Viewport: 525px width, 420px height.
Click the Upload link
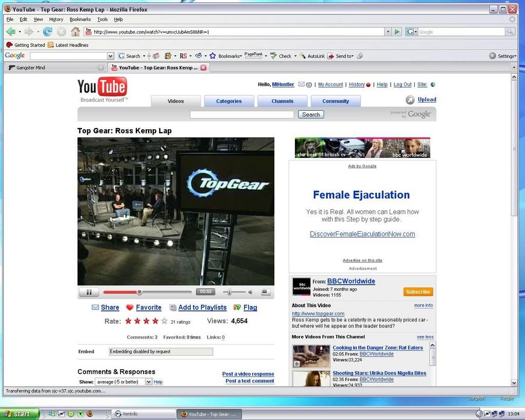pos(427,99)
